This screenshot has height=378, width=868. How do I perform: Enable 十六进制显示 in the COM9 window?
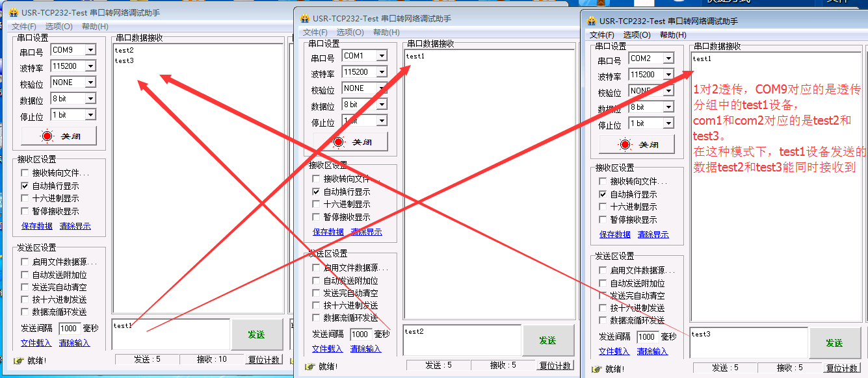point(25,198)
